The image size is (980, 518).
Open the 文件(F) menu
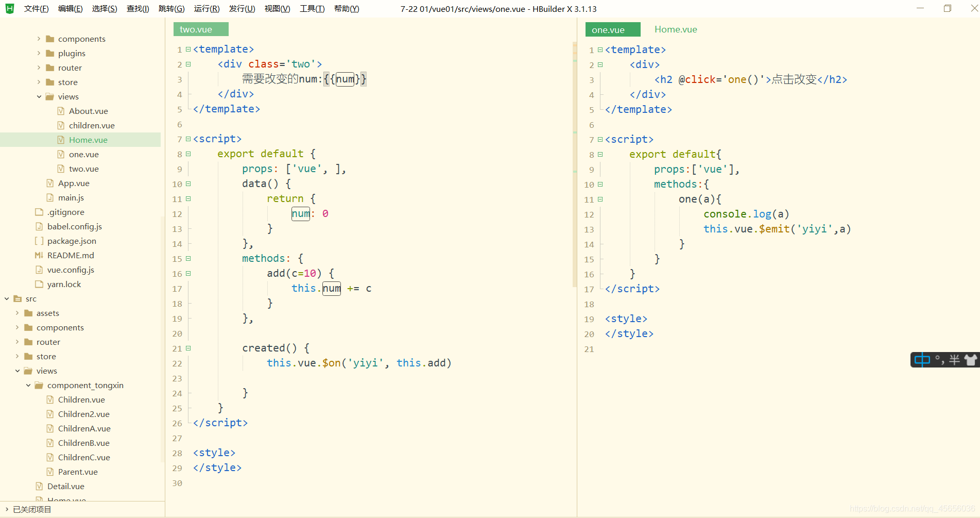[36, 9]
